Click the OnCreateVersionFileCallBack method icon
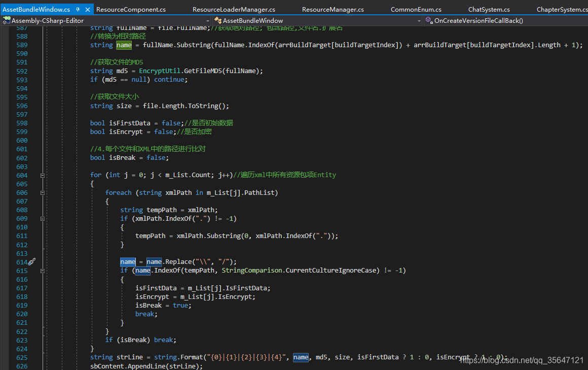 tap(429, 20)
